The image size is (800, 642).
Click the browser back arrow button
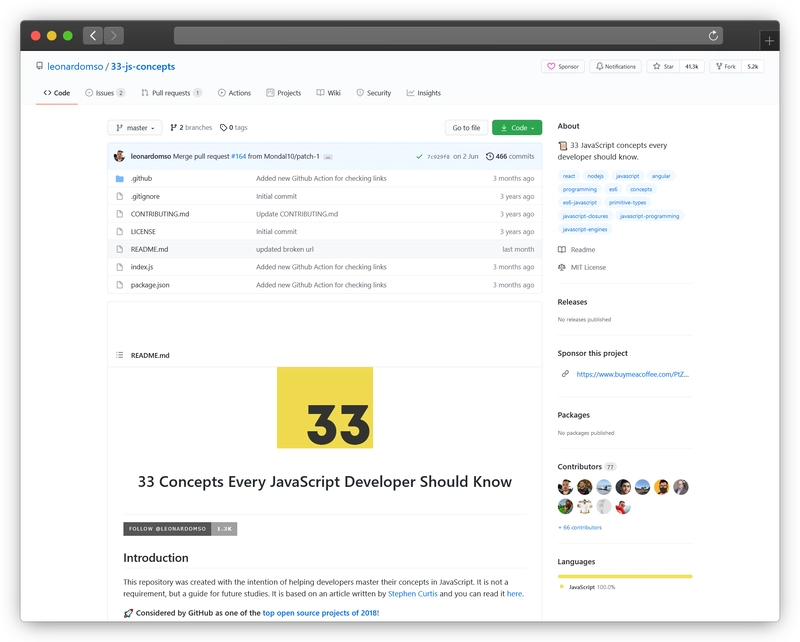pyautogui.click(x=93, y=35)
